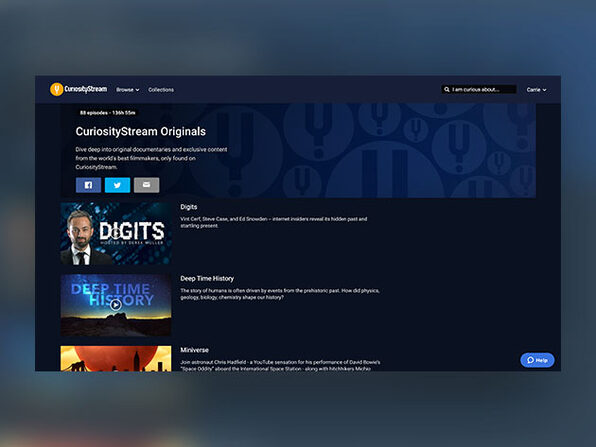The height and width of the screenshot is (447, 596).
Task: Share collection via email envelope icon
Action: (x=146, y=185)
